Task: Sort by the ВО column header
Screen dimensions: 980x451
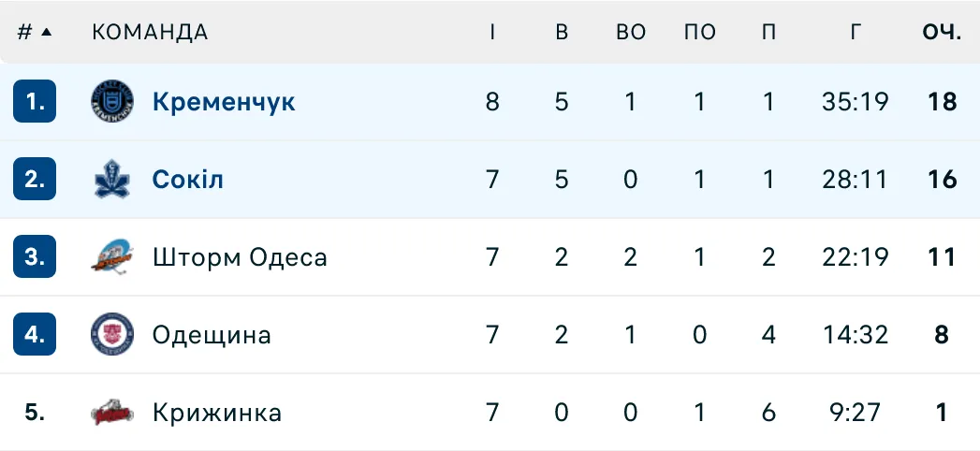Action: pos(631,32)
